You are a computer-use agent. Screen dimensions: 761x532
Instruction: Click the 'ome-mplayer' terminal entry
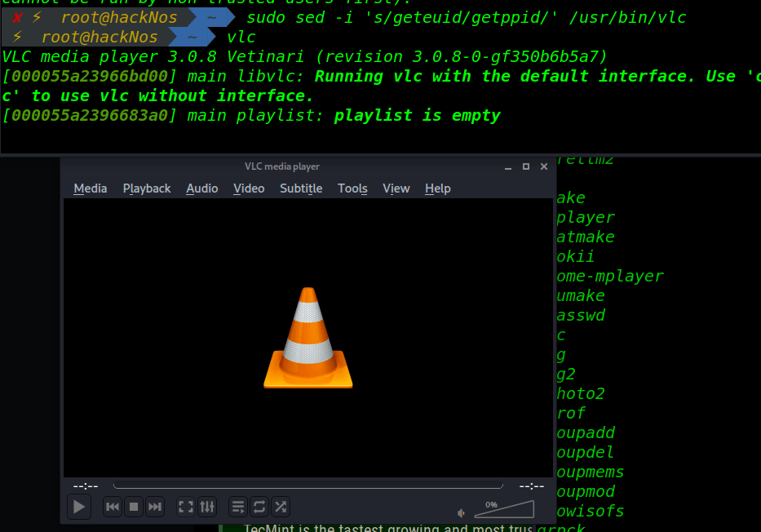[609, 276]
